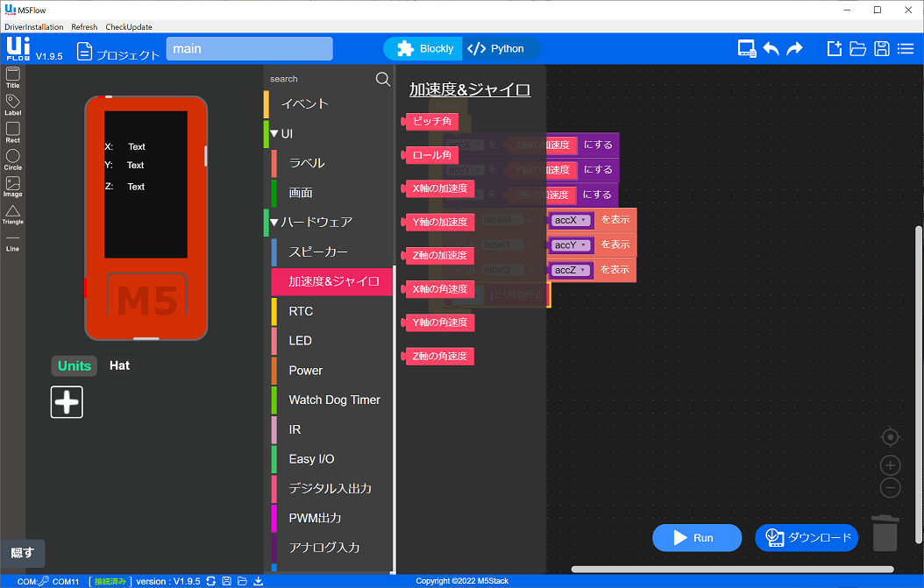Zoom out of the block workspace
Screen dimensions: 924x588
[x=890, y=487]
